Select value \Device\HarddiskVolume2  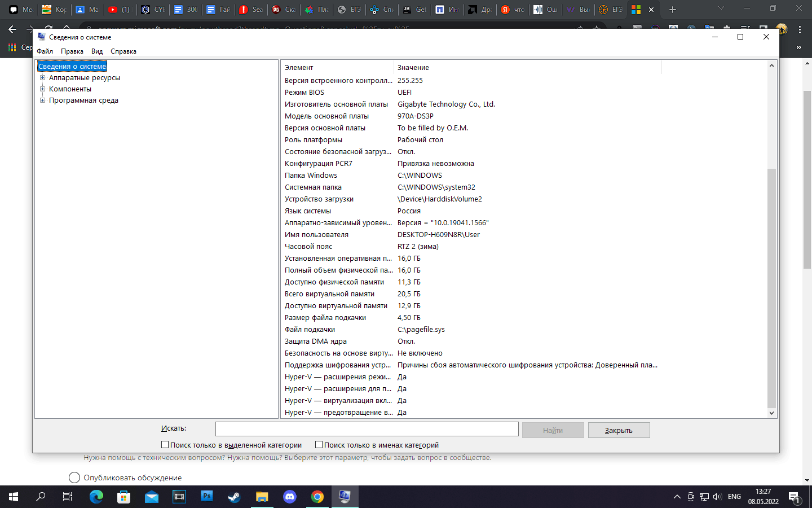(440, 199)
